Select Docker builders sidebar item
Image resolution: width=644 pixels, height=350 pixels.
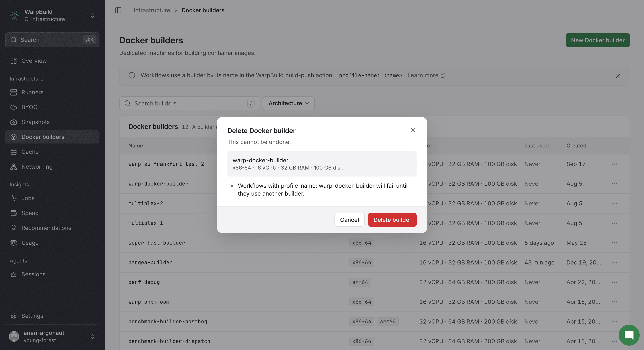[x=52, y=137]
